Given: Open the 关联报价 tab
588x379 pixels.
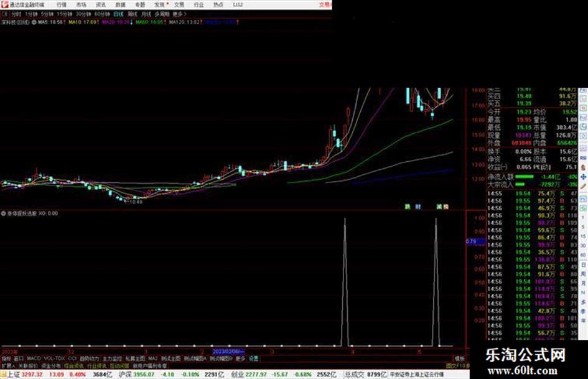Looking at the screenshot, I should coord(28,365).
